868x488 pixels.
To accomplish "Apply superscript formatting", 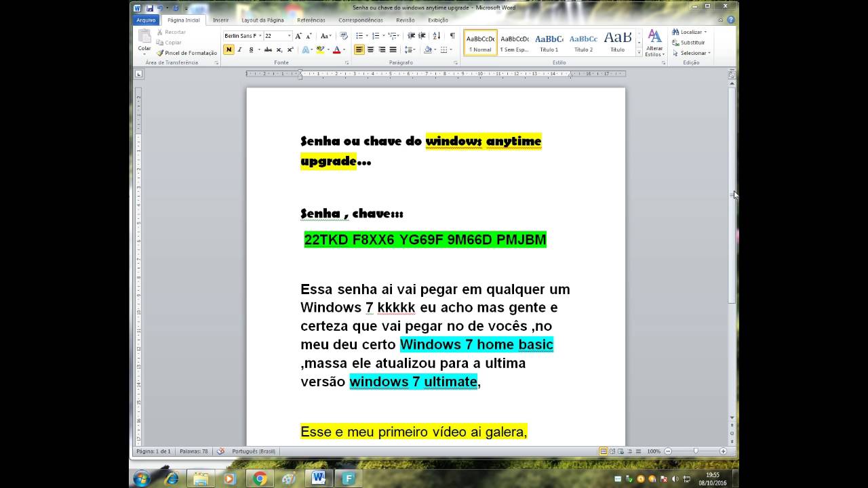I will [x=290, y=49].
